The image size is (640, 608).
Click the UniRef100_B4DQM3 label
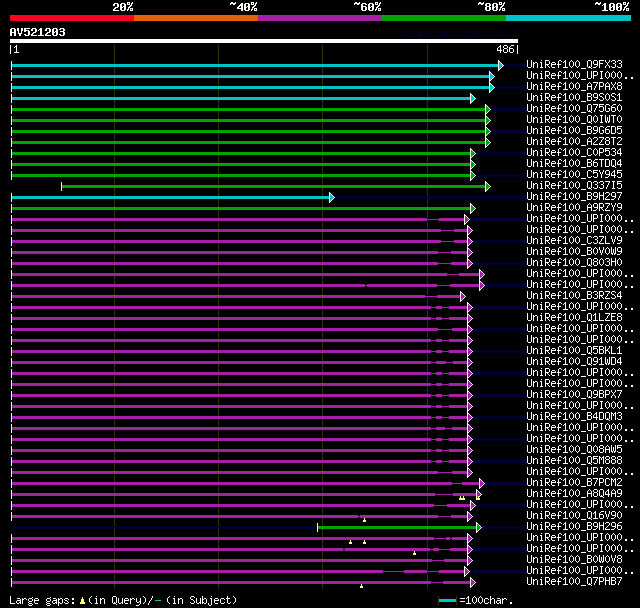pos(574,417)
